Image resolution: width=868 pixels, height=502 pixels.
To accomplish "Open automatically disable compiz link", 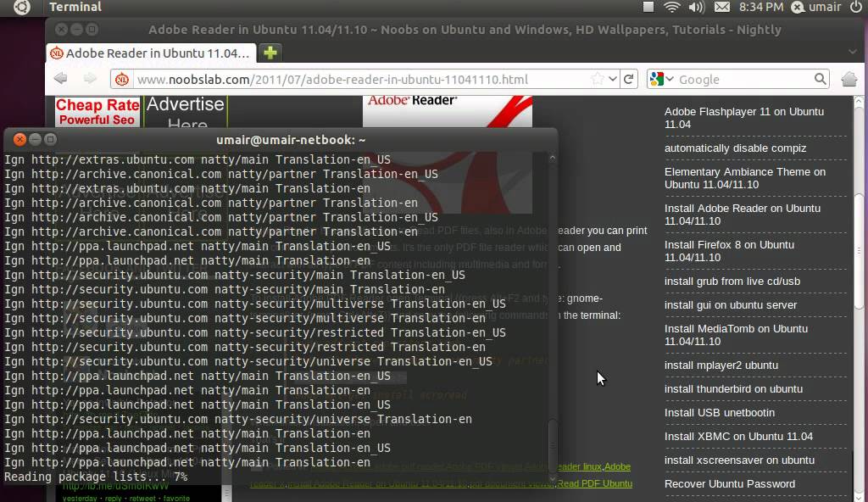I will [x=735, y=148].
